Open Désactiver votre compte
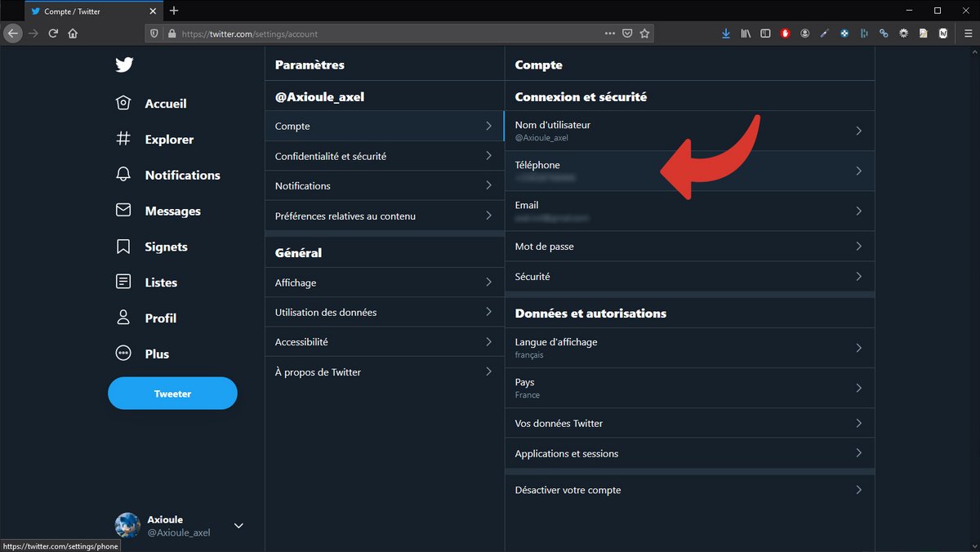 click(x=690, y=490)
